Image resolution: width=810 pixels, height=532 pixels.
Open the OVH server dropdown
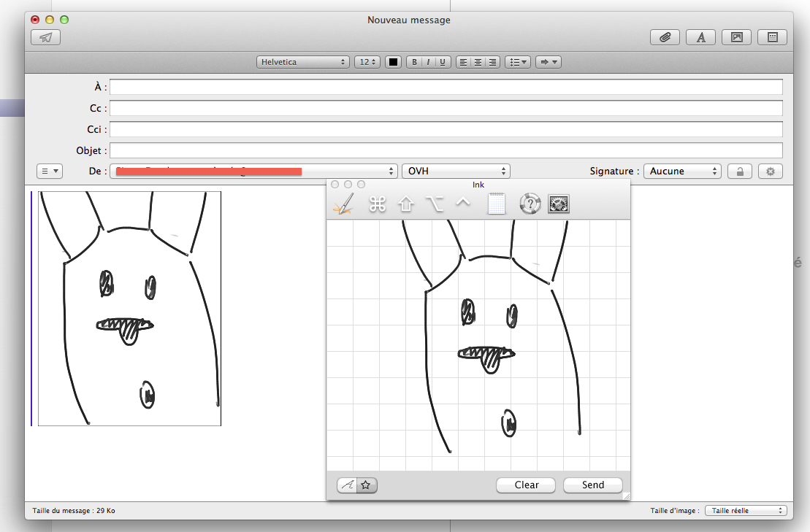(456, 171)
